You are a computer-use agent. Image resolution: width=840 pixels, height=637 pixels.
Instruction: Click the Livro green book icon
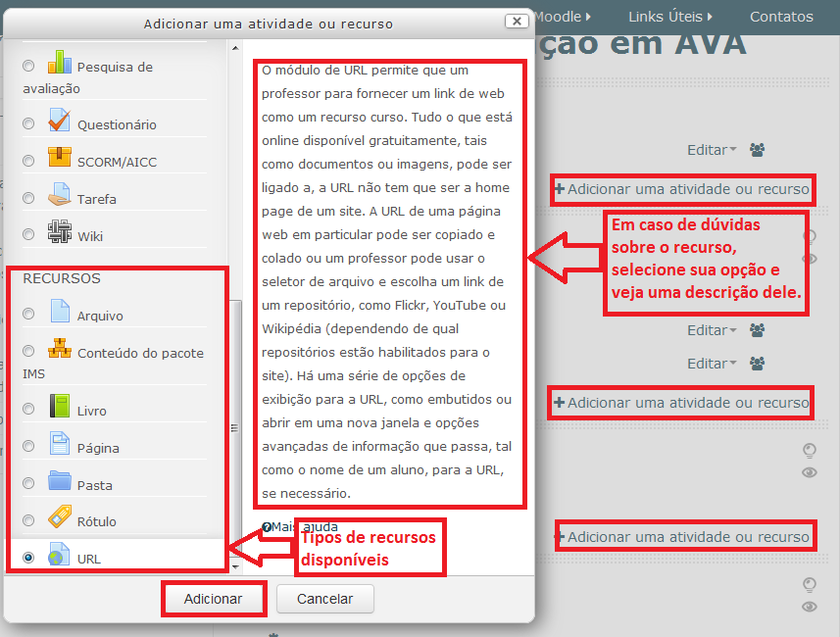pyautogui.click(x=60, y=409)
